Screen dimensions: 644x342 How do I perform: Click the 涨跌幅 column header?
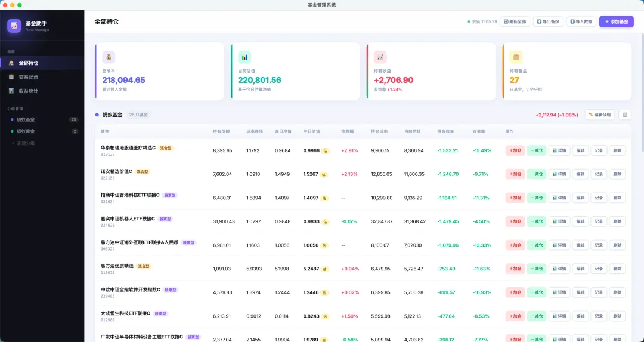[348, 131]
